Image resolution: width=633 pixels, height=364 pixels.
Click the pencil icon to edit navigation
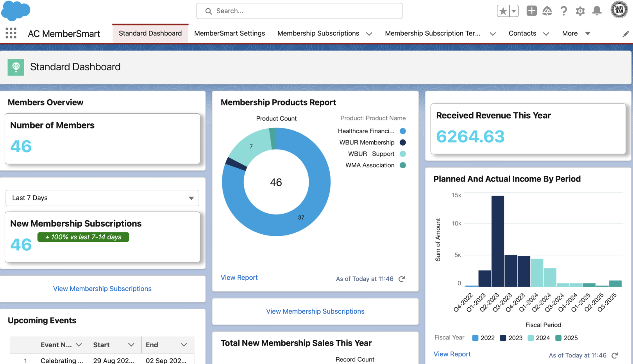[626, 34]
